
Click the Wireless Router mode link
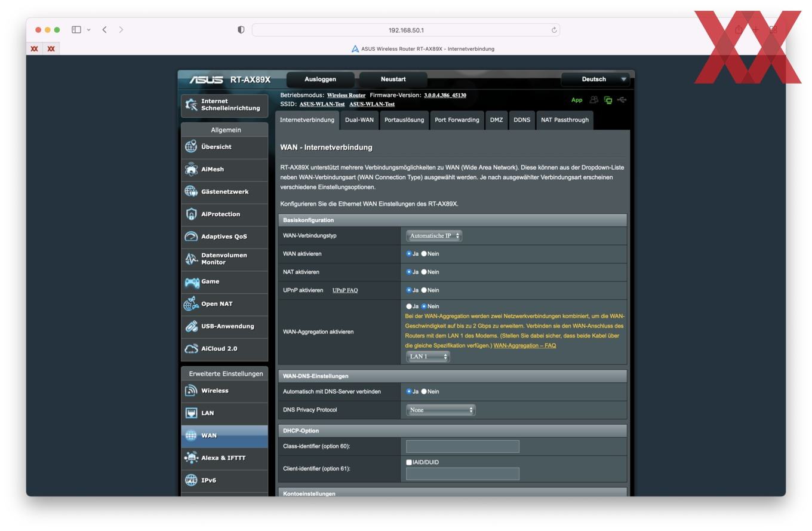click(x=346, y=96)
